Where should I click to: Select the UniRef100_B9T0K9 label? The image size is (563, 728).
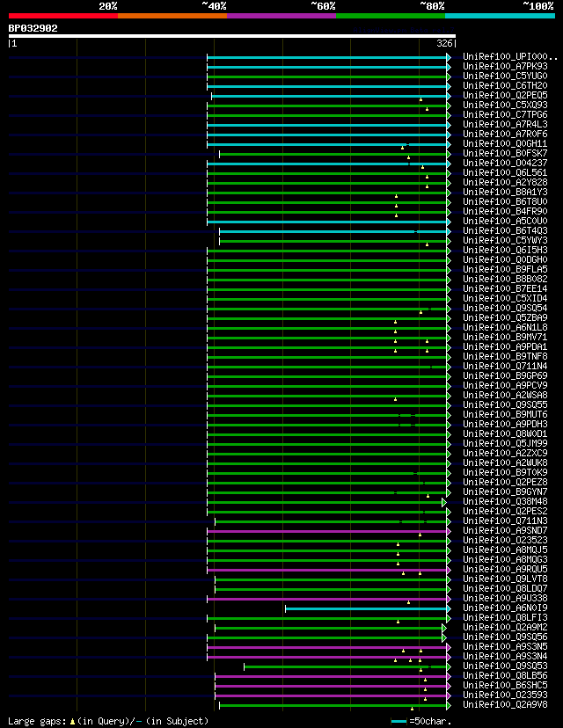coord(506,472)
